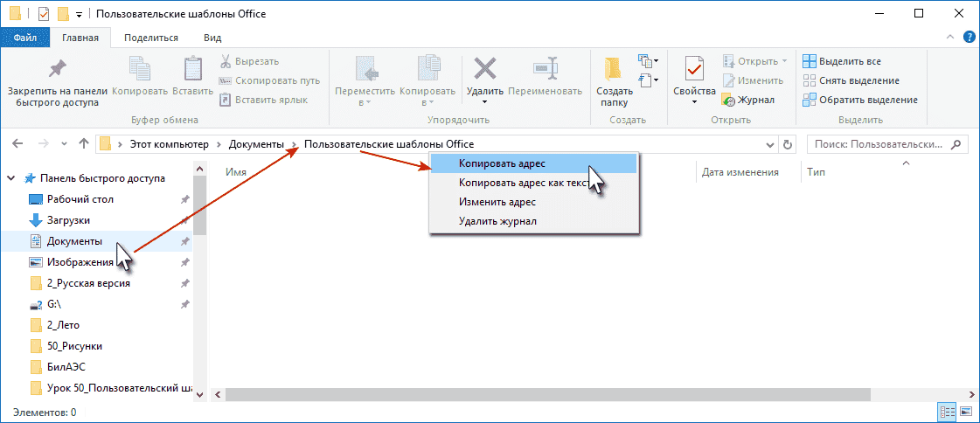The height and width of the screenshot is (423, 980).
Task: Click Снять выделение command
Action: pos(851,80)
